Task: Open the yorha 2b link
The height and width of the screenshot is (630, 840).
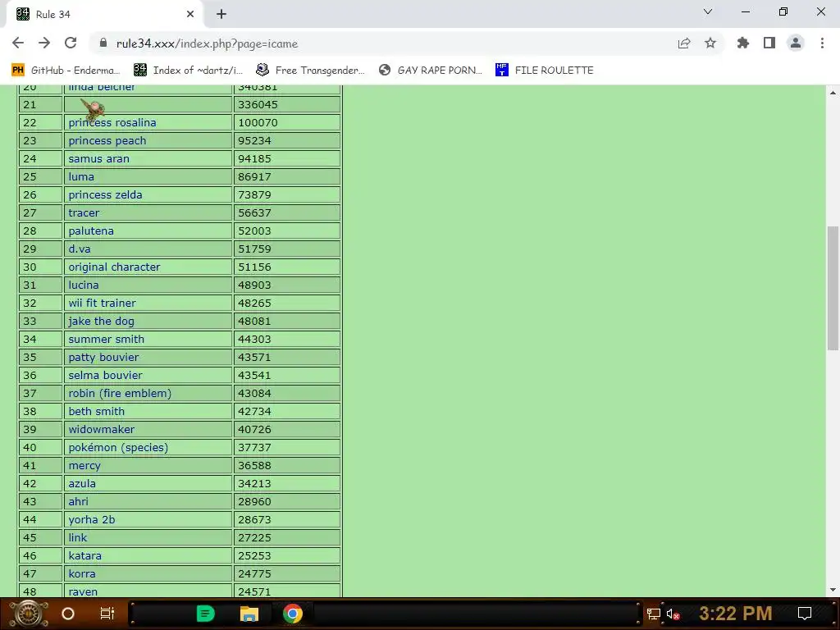Action: (92, 519)
